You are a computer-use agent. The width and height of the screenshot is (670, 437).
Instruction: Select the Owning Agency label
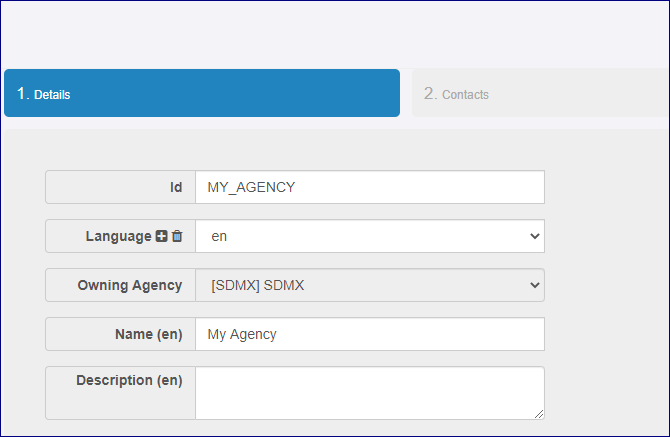click(x=130, y=285)
